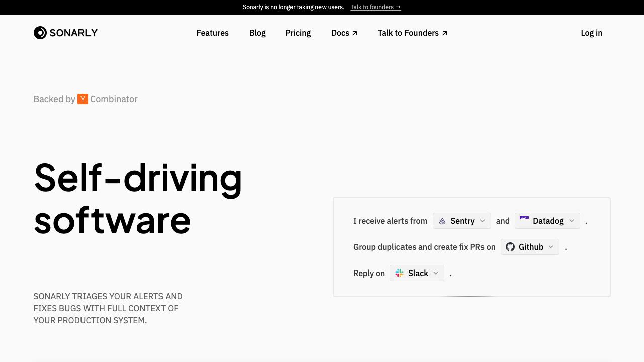Click 'Group duplicates and create fix PRs on'
This screenshot has width=644, height=362.
coord(424,247)
